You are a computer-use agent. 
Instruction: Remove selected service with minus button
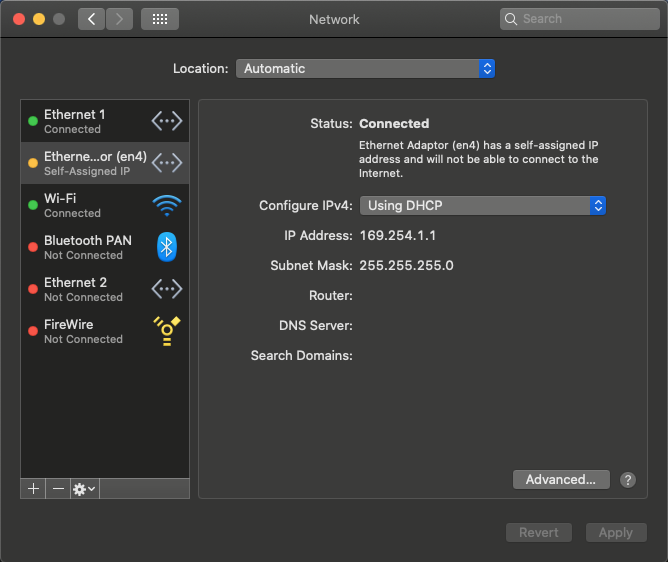(58, 489)
